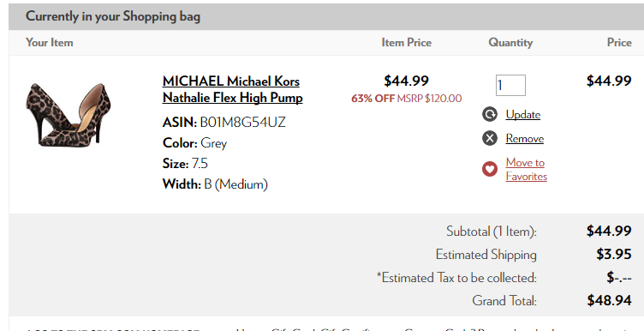Open MICHAEL Michael Kors Nathalie Flex link
The image size is (644, 331).
(x=232, y=89)
